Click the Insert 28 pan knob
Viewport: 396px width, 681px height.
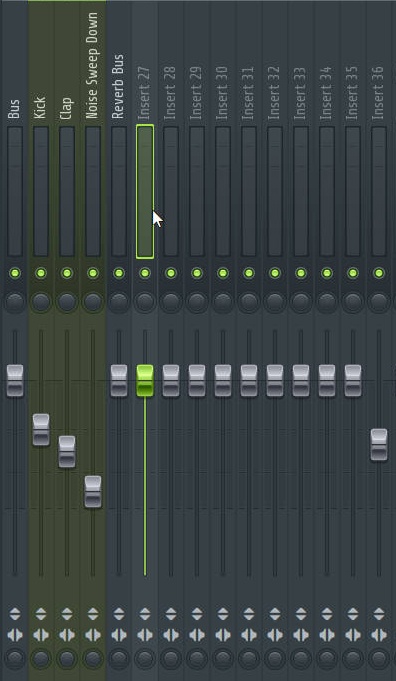[x=171, y=302]
